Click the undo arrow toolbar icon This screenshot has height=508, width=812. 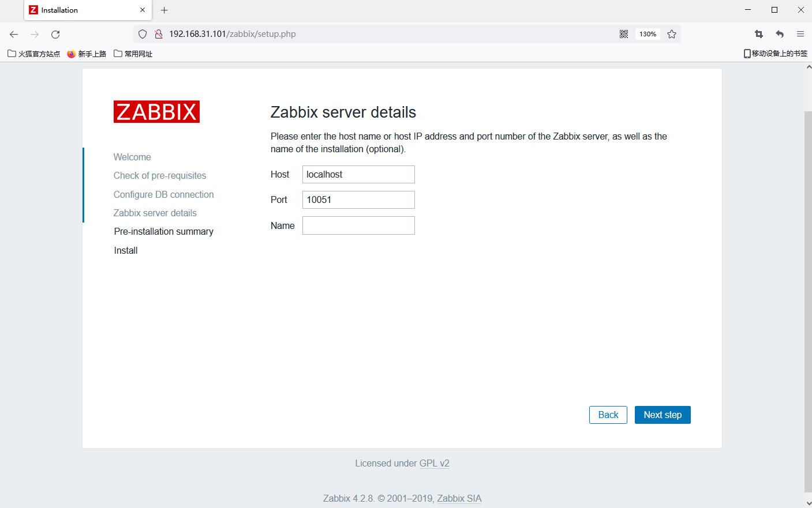pos(779,34)
